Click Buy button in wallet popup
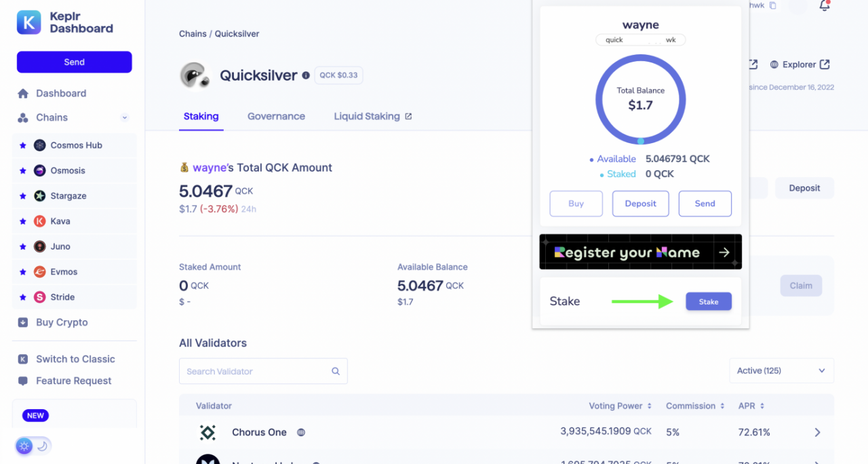Image resolution: width=868 pixels, height=464 pixels. point(576,204)
